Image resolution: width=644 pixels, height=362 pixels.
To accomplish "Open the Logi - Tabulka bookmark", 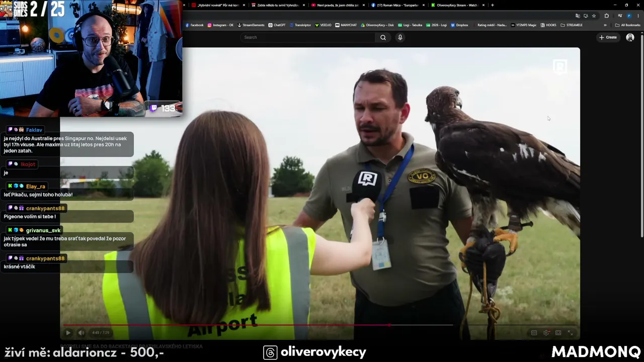I will point(410,25).
